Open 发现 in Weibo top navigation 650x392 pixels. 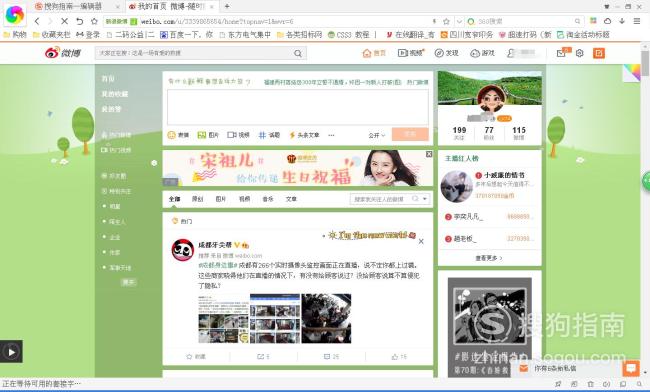(446, 53)
